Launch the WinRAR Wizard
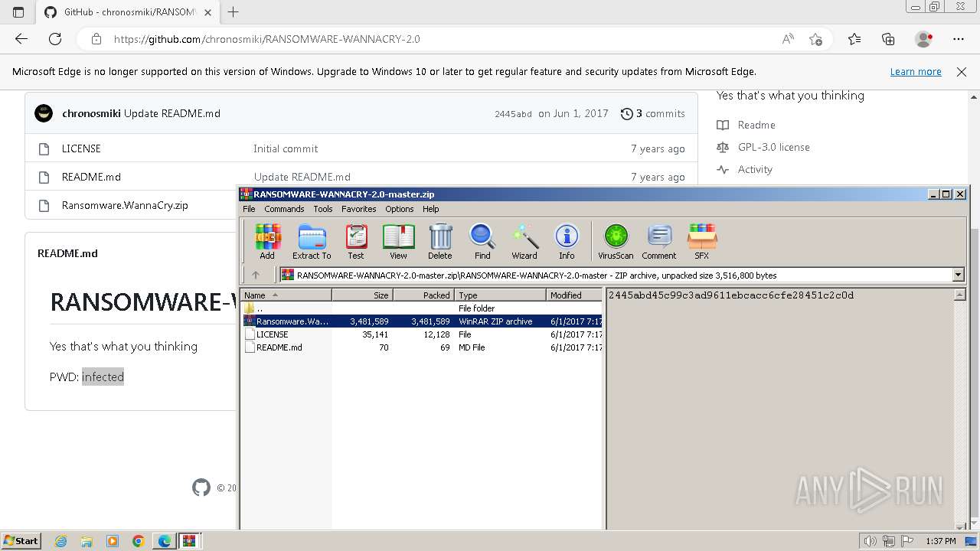This screenshot has height=551, width=980. [x=524, y=242]
